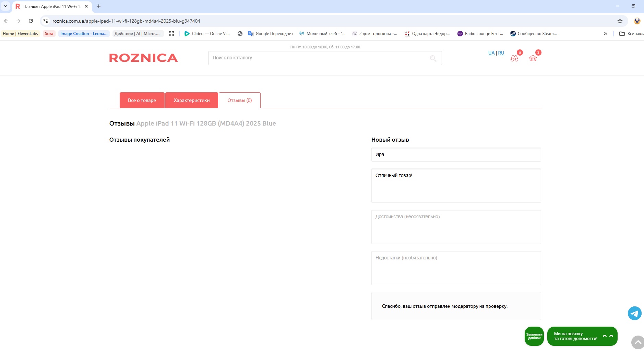Open the tab search dropdown arrow

(x=5, y=6)
